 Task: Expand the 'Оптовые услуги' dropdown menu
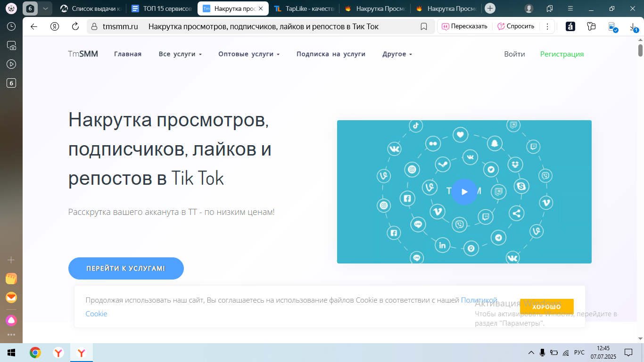[249, 54]
